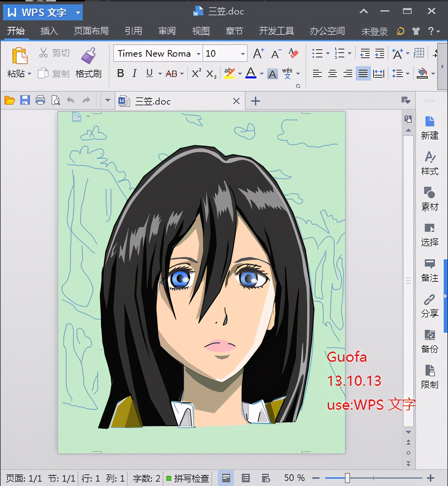448x486 pixels.
Task: Open the Share (分享) sidebar panel
Action: (x=430, y=306)
